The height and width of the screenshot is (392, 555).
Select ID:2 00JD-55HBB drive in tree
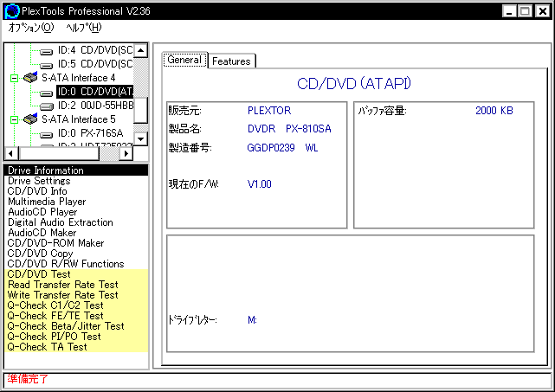pos(95,106)
